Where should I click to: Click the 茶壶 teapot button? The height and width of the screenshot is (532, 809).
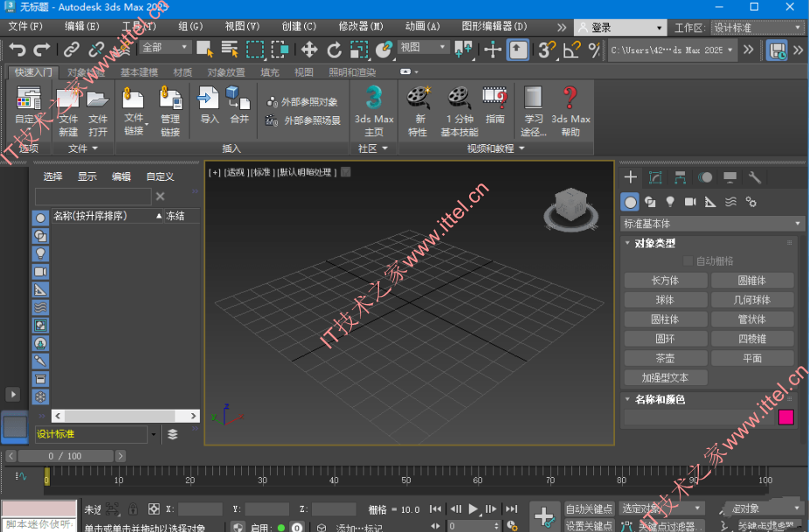[666, 358]
